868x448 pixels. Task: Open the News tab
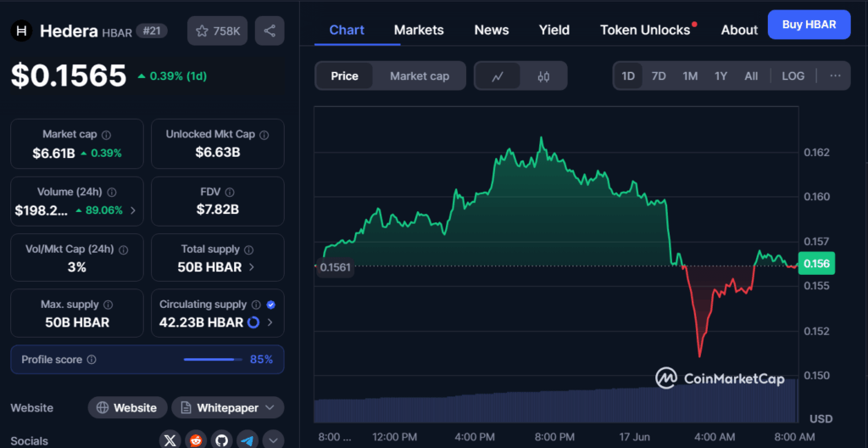(492, 30)
